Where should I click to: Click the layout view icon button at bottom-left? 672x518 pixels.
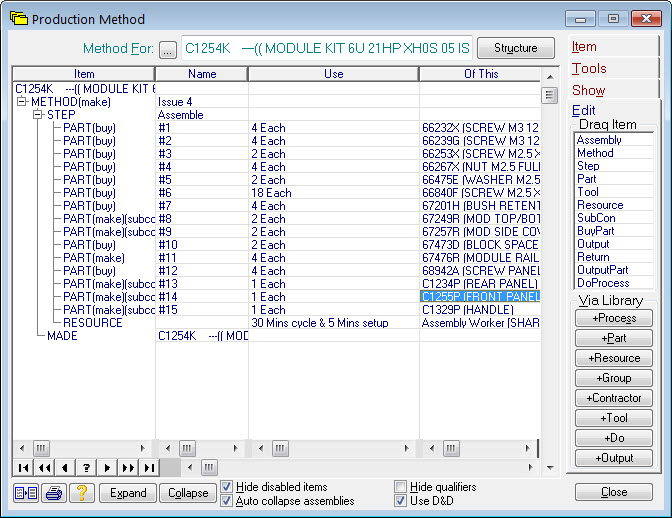pos(26,493)
